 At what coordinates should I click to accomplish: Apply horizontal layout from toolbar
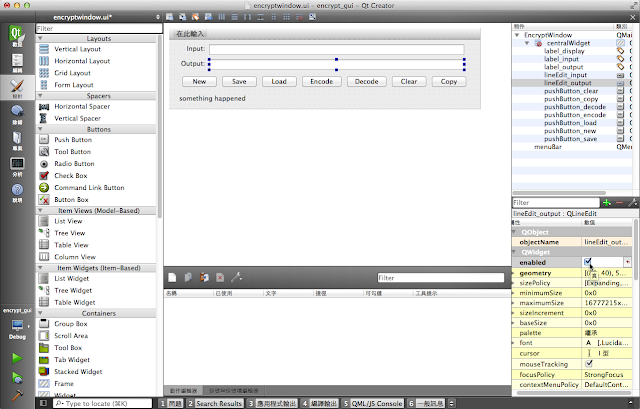coord(222,17)
